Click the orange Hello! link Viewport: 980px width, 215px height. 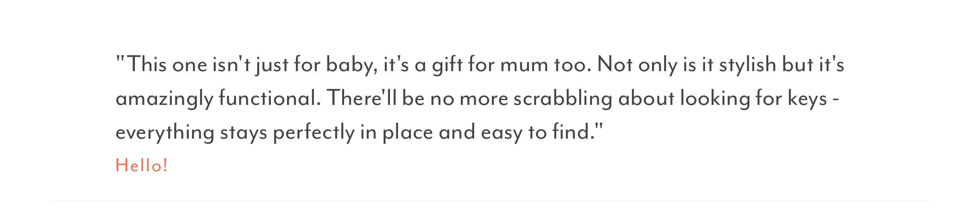point(141,166)
